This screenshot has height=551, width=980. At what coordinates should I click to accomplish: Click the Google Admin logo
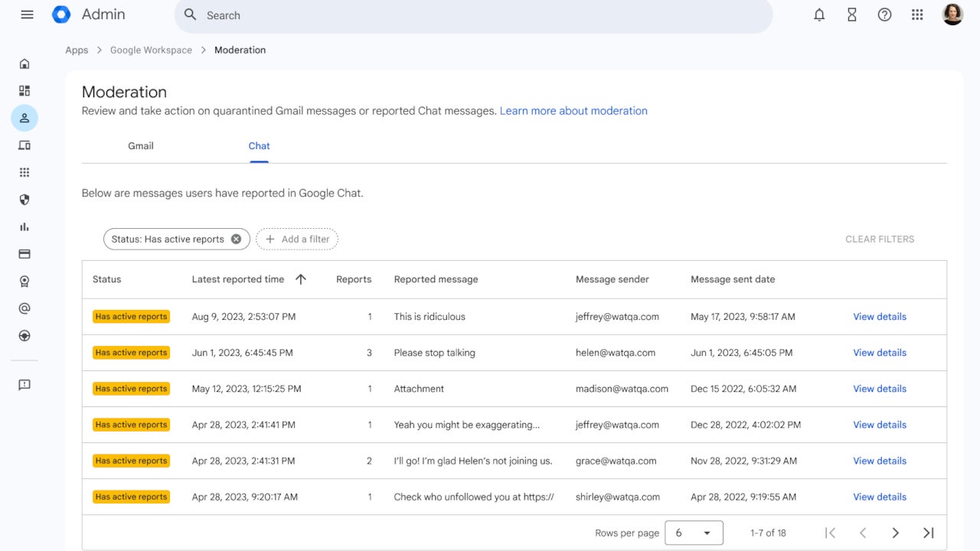pos(61,15)
